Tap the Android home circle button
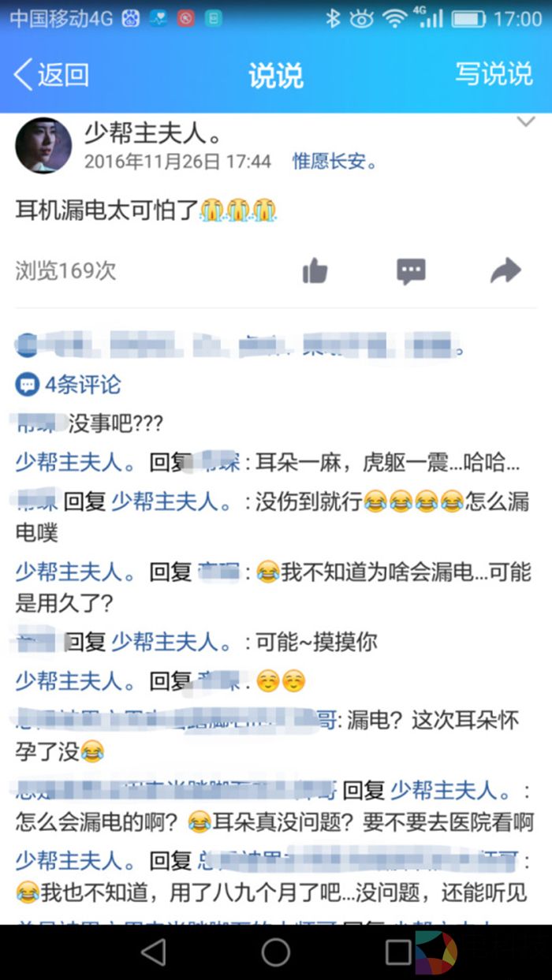552x980 pixels. tap(276, 952)
